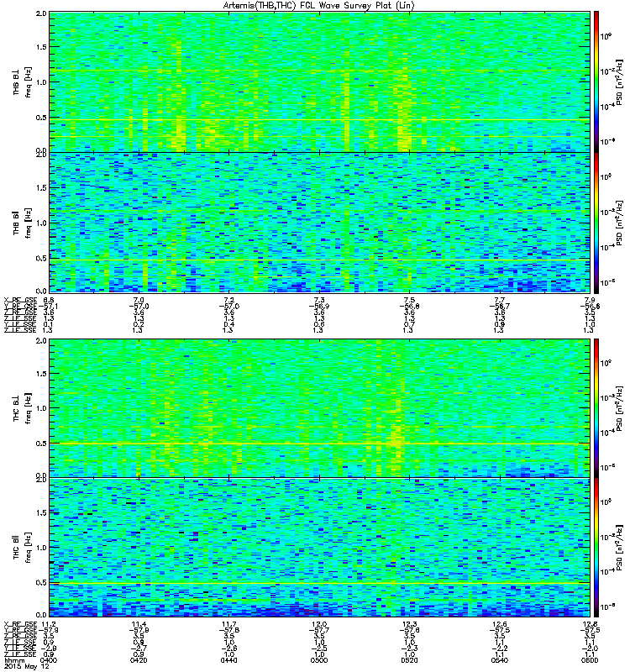Click the THB B-perpendicular 'freq [Hz]' axis label

point(28,81)
